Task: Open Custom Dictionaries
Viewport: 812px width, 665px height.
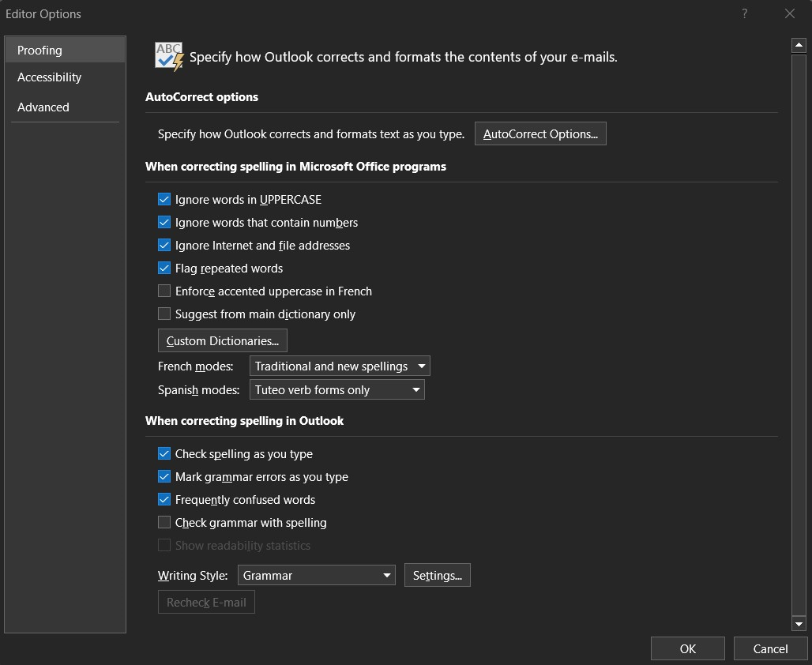Action: pyautogui.click(x=222, y=340)
